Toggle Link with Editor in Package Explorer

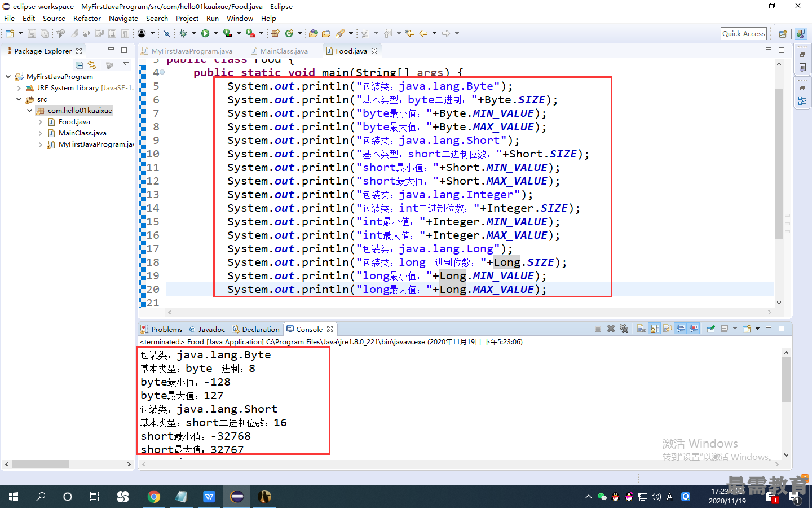pos(92,65)
